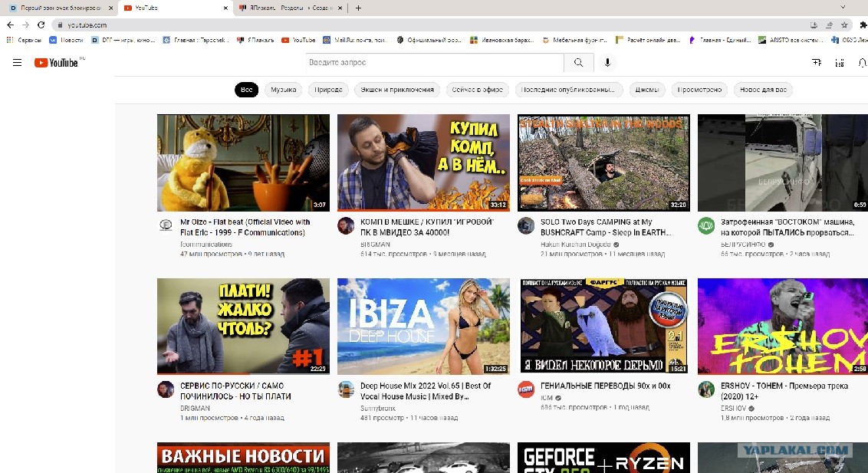Image resolution: width=868 pixels, height=473 pixels.
Task: Select the Все filter chip
Action: pyautogui.click(x=246, y=90)
